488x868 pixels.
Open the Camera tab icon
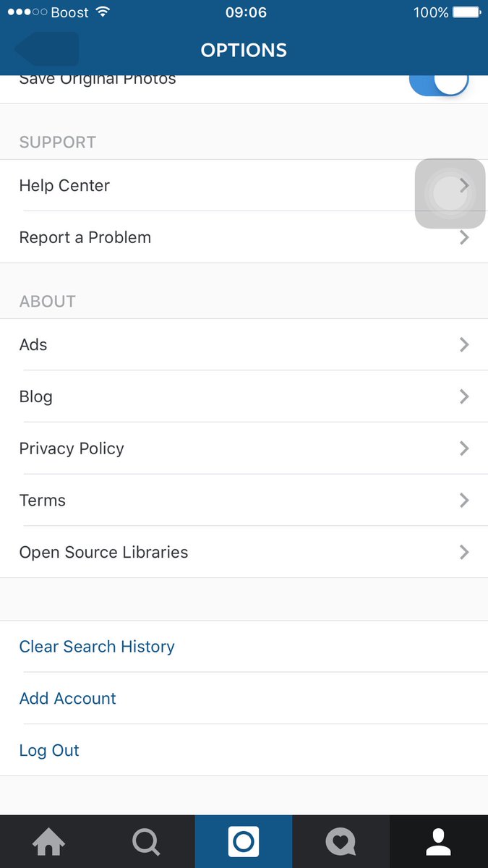click(244, 842)
